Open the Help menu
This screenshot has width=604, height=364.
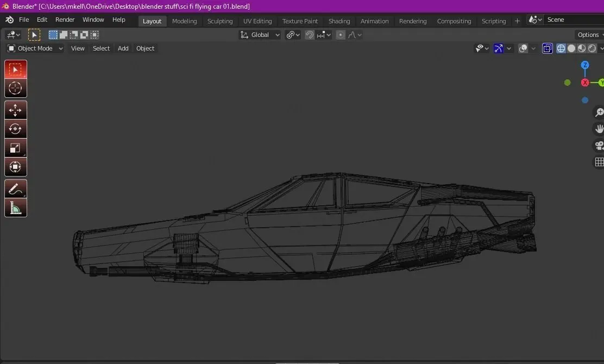coord(118,20)
